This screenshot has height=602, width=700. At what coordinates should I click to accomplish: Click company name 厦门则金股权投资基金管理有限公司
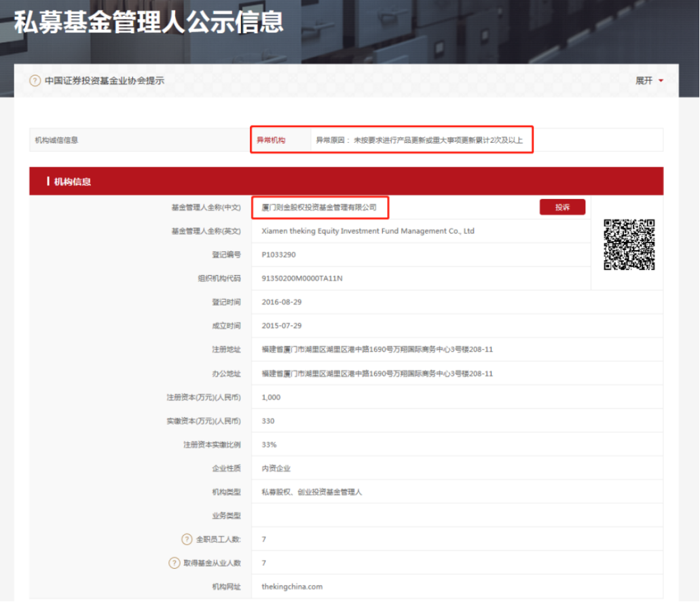[x=318, y=207]
